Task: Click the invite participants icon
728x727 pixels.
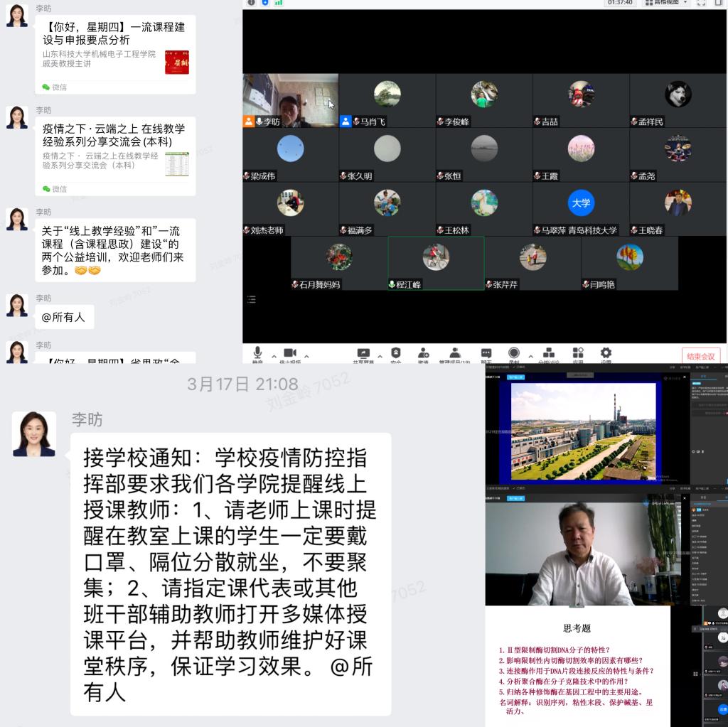Action: [423, 353]
